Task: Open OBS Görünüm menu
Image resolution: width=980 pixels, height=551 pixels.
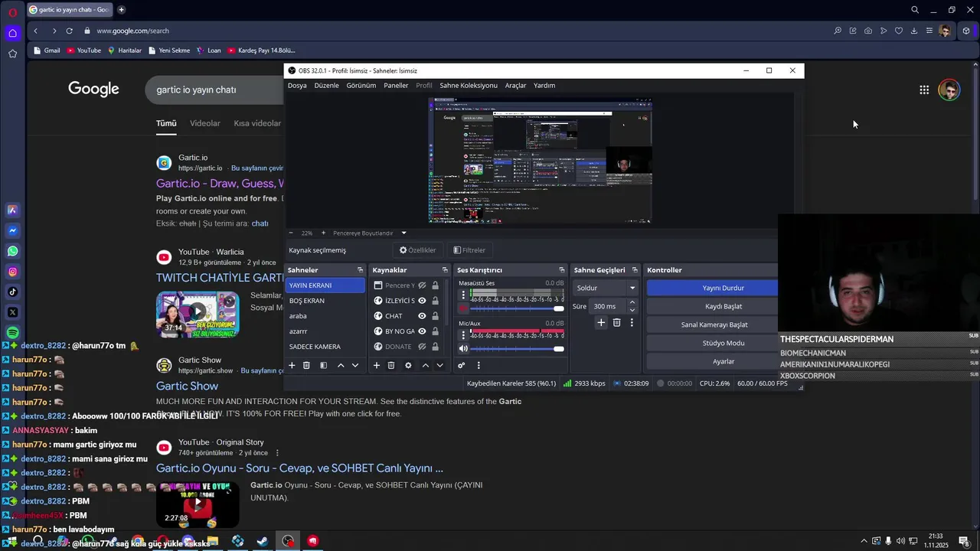Action: click(x=361, y=85)
